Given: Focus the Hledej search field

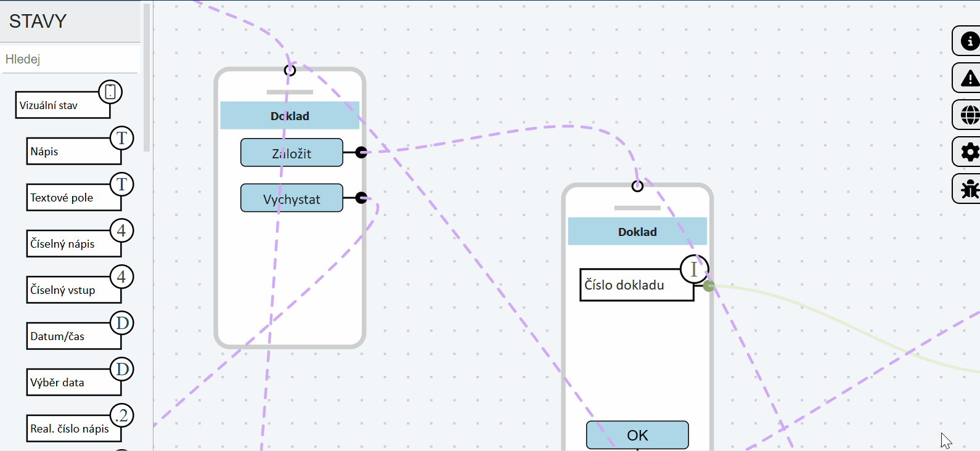Looking at the screenshot, I should point(70,59).
